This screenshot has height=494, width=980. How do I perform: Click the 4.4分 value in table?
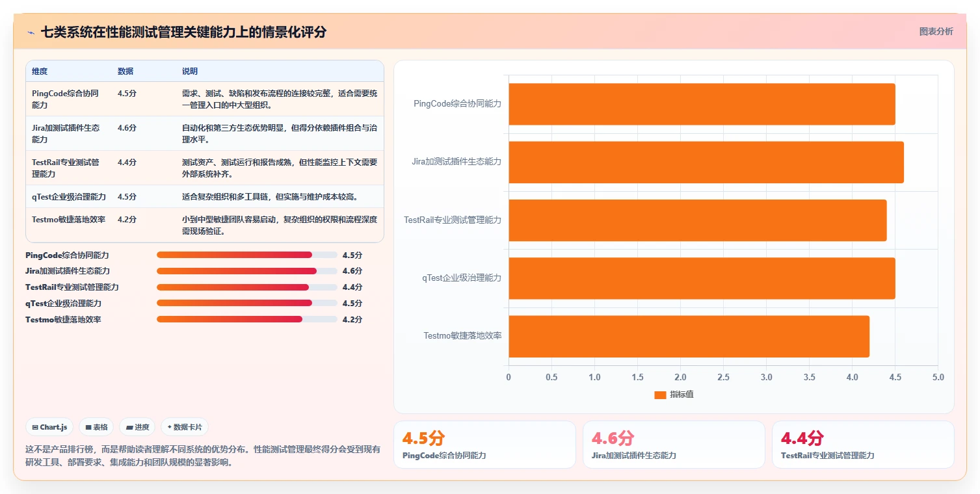(127, 162)
